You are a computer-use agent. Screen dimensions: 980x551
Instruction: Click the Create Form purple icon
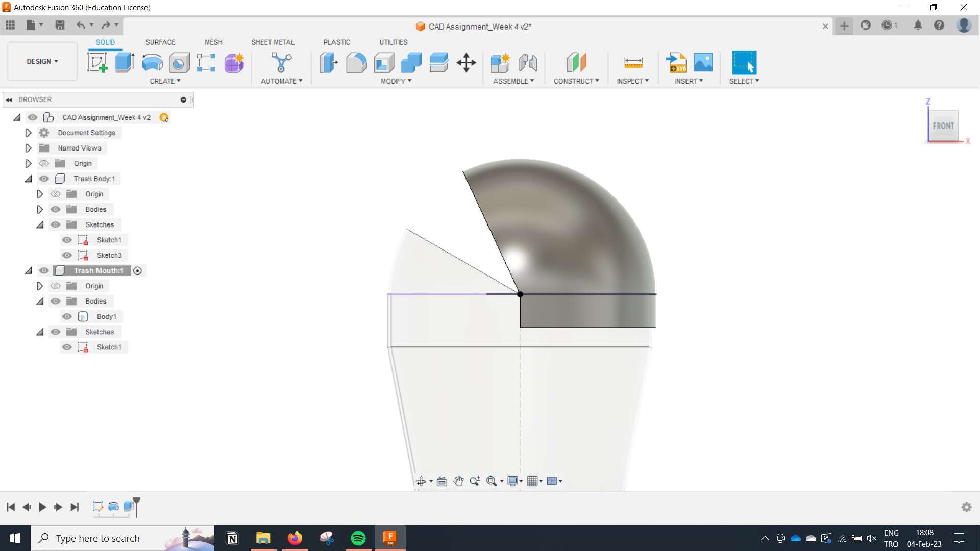point(234,63)
